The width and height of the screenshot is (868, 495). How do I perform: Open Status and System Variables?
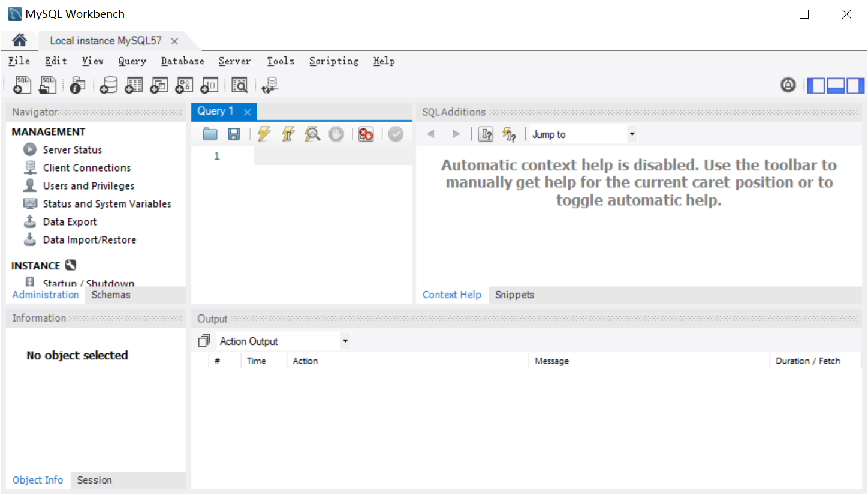(x=107, y=203)
